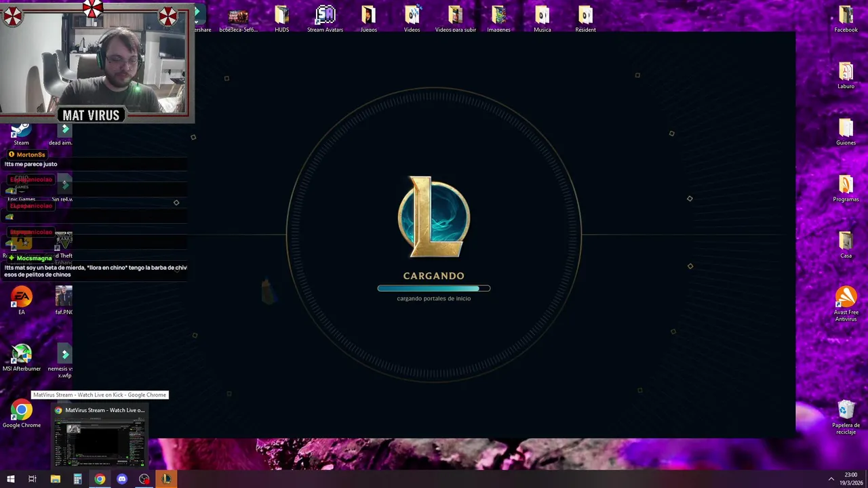The height and width of the screenshot is (488, 868).
Task: Click the MatVirus Stream preview title
Action: (104, 410)
